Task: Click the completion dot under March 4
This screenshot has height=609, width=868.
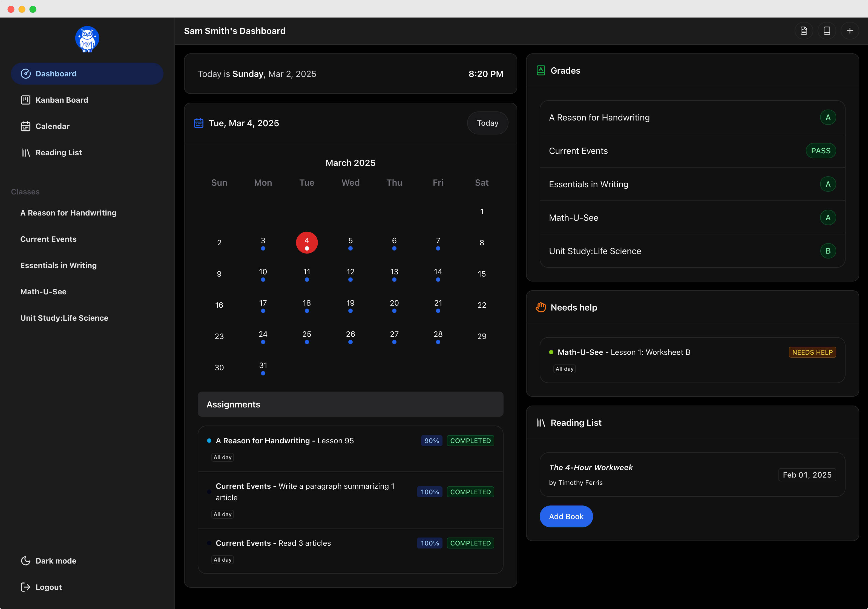Action: [x=307, y=249]
